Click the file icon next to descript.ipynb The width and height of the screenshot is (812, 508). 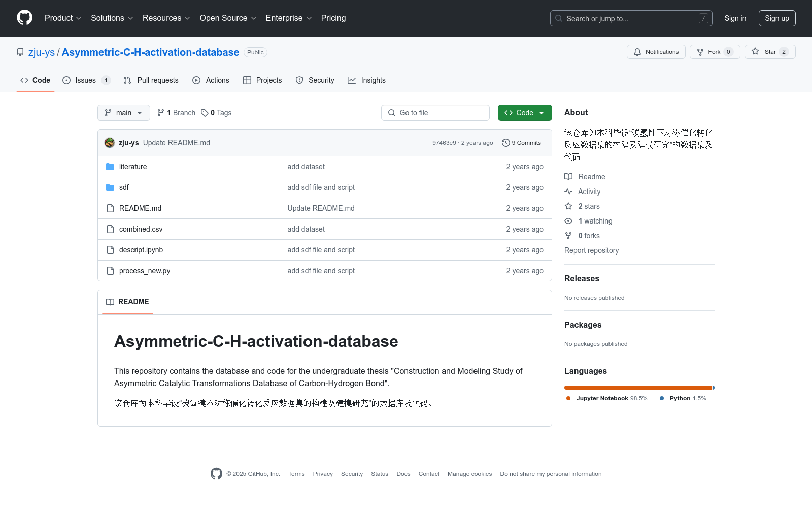(x=110, y=250)
